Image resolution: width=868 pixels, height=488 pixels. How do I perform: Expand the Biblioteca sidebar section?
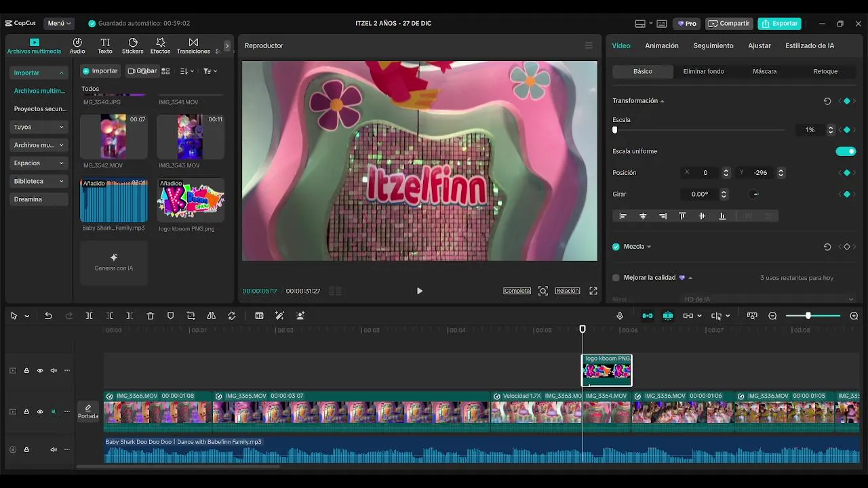(x=39, y=181)
